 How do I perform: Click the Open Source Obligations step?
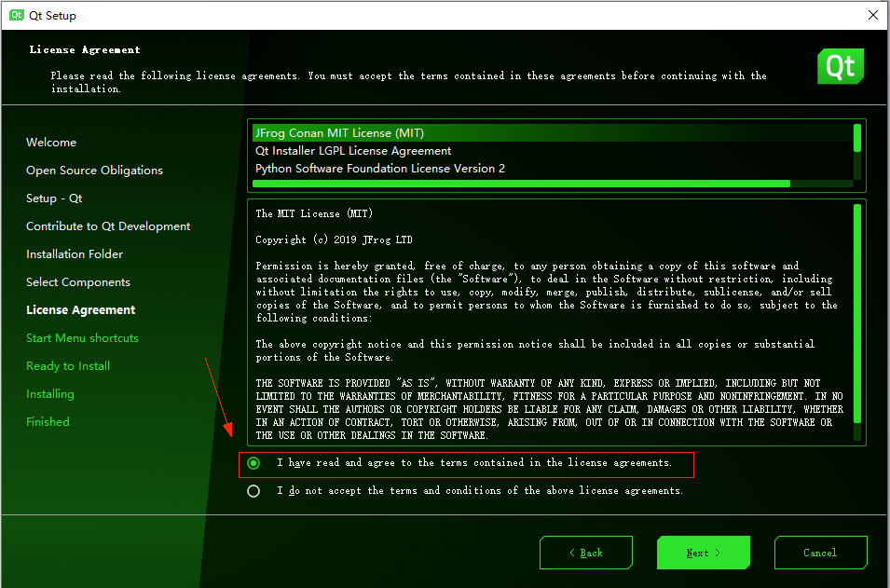point(94,171)
